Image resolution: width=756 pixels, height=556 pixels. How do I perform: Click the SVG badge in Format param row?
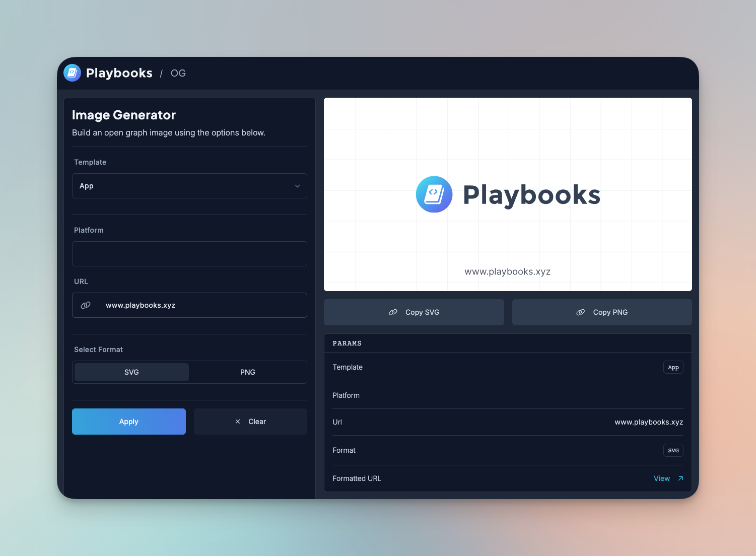[x=673, y=451]
